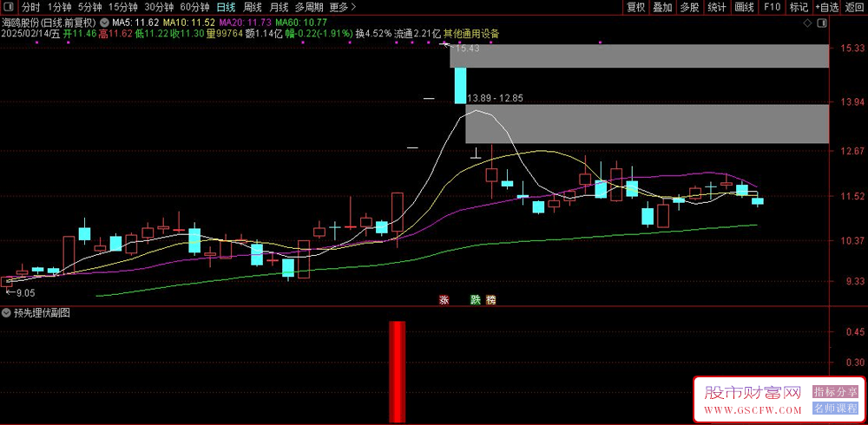The image size is (868, 425).
Task: Select the 5分钟 period
Action: pyautogui.click(x=89, y=7)
